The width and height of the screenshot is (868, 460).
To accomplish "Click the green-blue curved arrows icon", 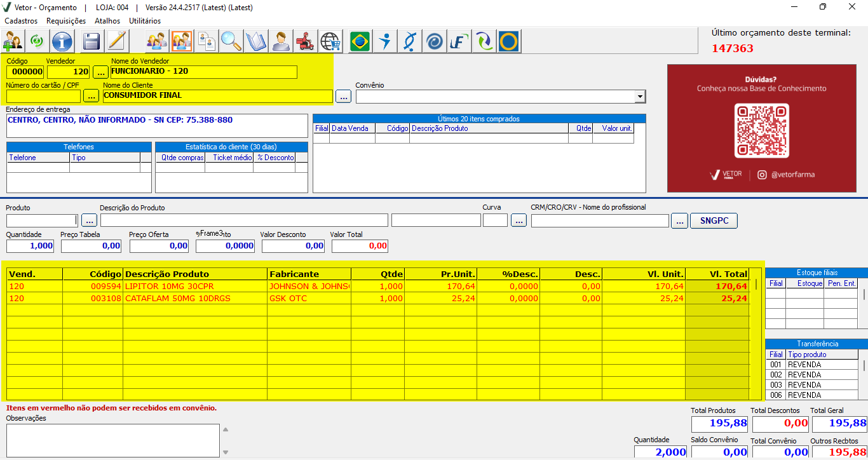I will [484, 41].
